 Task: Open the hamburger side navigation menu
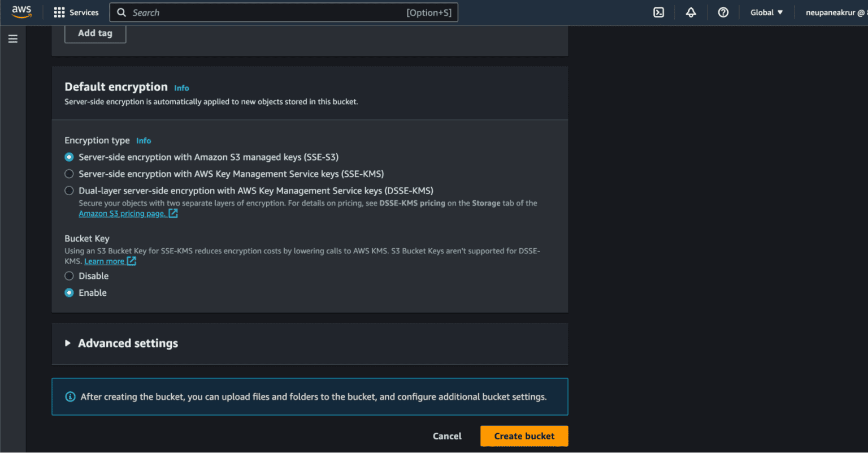tap(13, 39)
